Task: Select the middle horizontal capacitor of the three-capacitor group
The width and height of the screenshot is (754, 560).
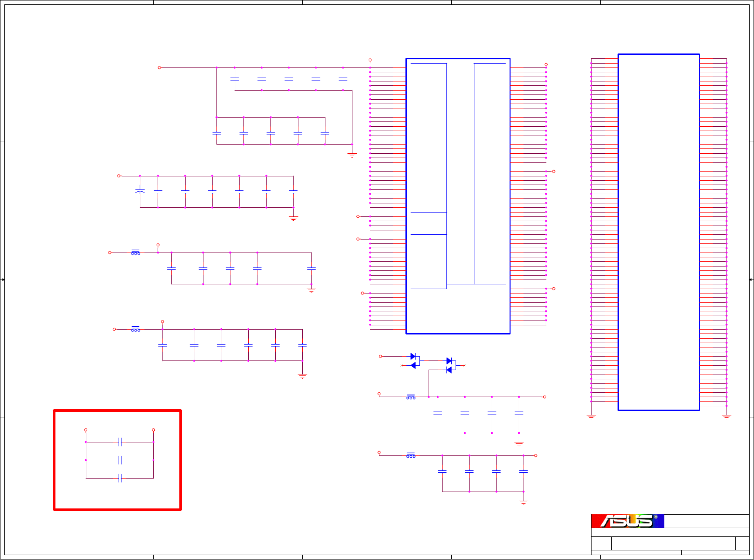Action: (120, 460)
